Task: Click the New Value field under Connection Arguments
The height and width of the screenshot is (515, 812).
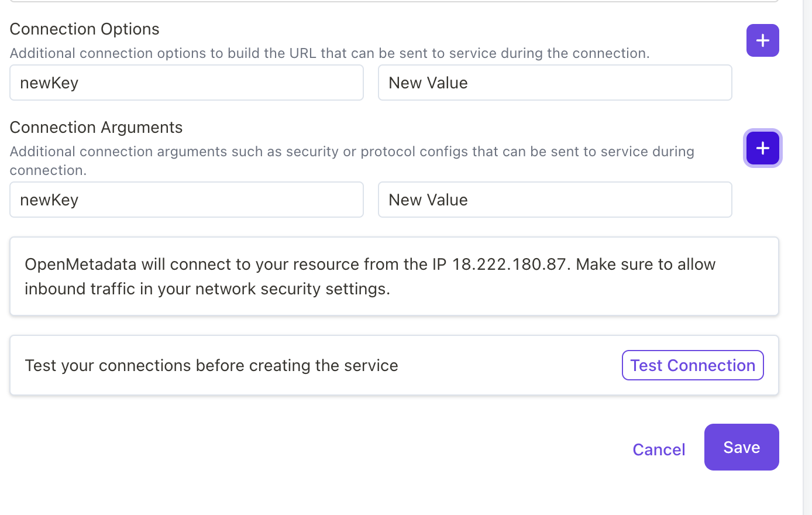Action: click(x=555, y=200)
